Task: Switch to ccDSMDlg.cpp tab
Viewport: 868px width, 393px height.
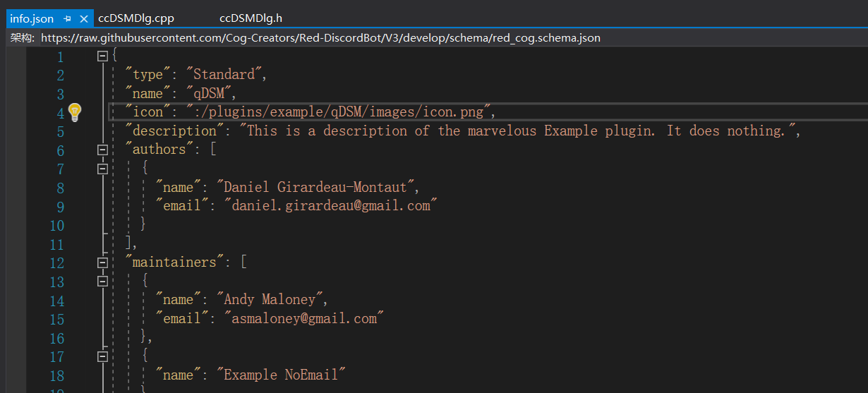Action: (136, 18)
